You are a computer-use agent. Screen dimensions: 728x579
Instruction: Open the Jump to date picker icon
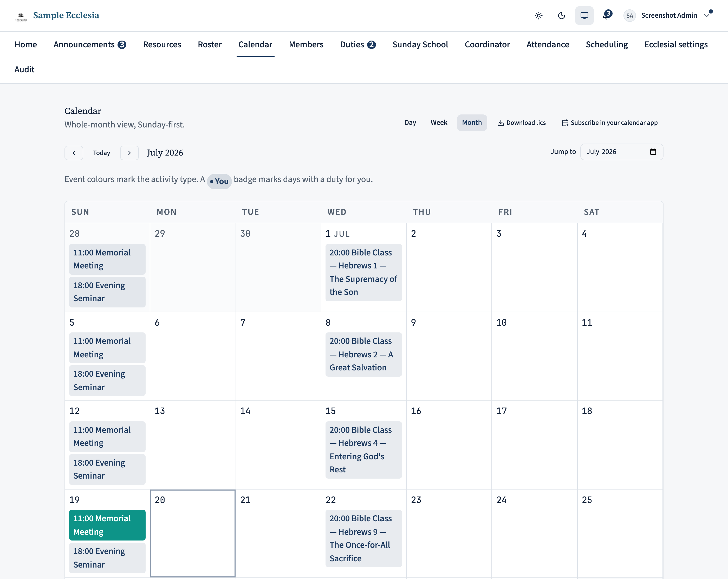(x=653, y=152)
